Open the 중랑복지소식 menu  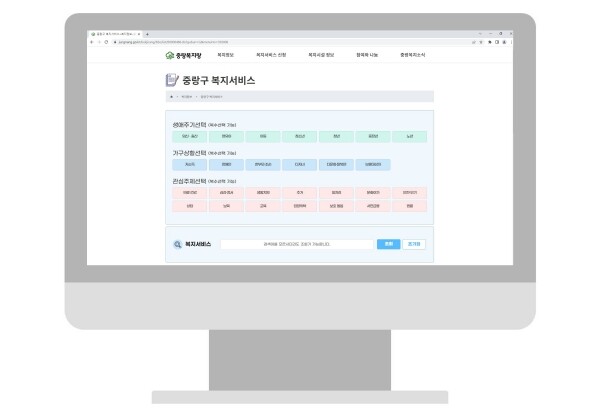pos(412,55)
